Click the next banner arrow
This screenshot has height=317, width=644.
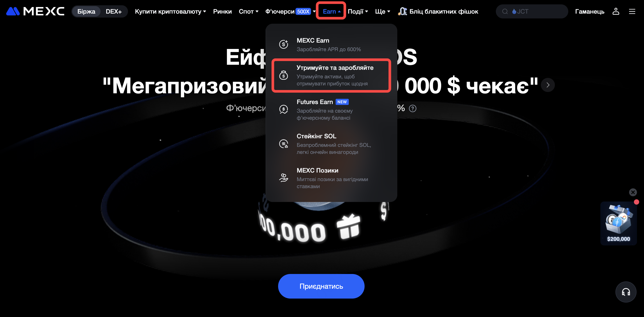(548, 85)
